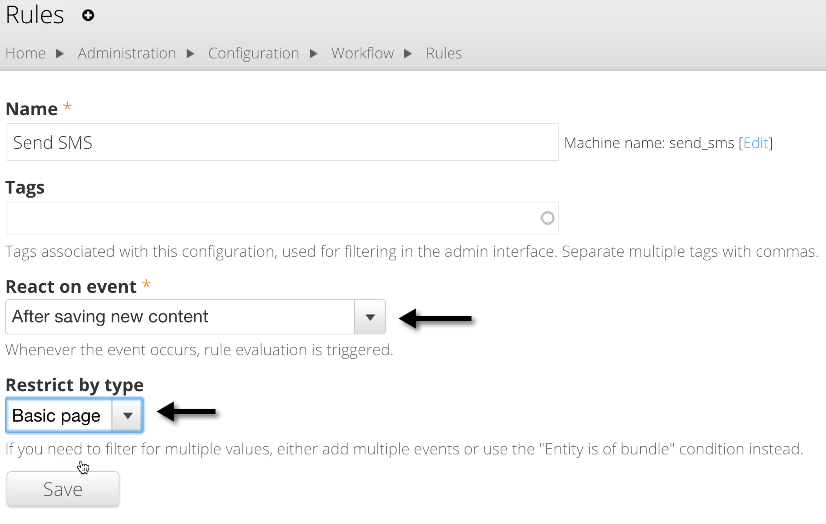Image resolution: width=826 pixels, height=524 pixels.
Task: Click the 'React on event' label
Action: coord(70,286)
